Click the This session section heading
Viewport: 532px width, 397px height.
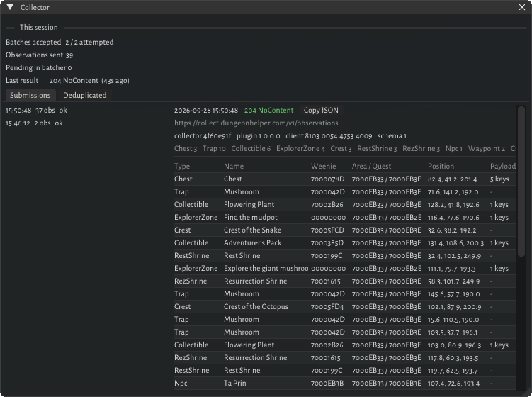pyautogui.click(x=39, y=28)
